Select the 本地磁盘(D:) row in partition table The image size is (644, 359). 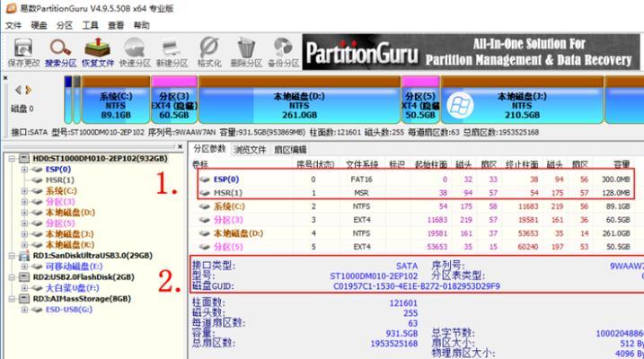pos(416,233)
